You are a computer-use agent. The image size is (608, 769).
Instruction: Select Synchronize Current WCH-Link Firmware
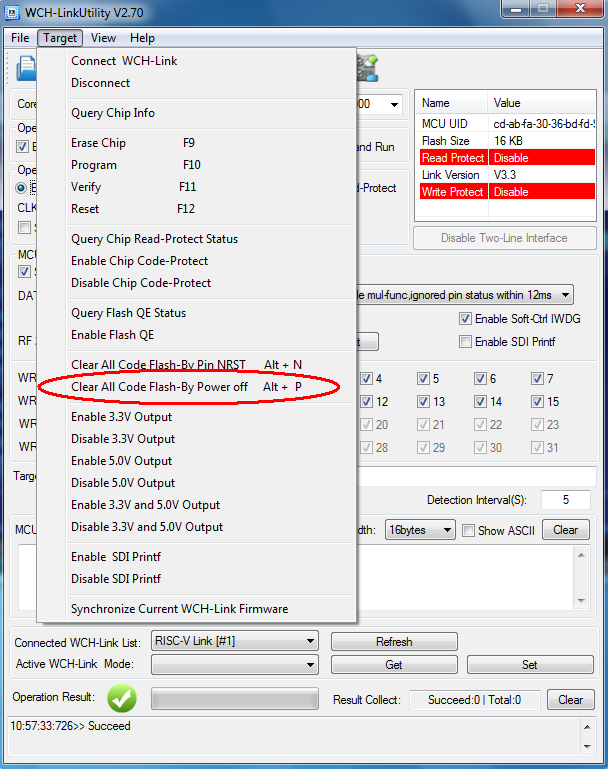[180, 609]
